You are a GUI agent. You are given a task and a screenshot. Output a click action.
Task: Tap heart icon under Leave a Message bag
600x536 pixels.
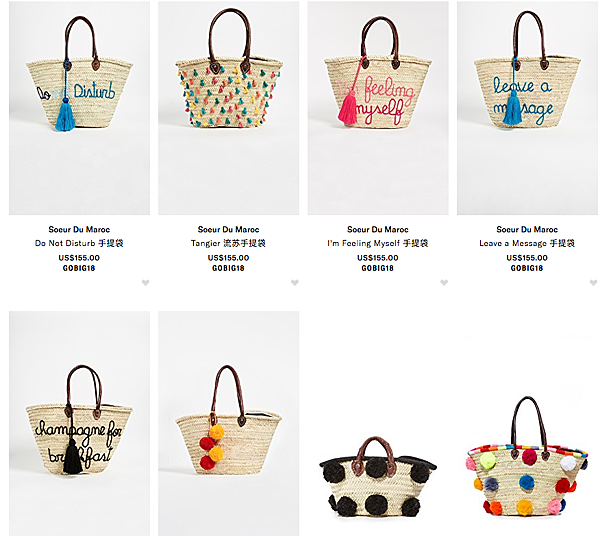click(x=593, y=283)
